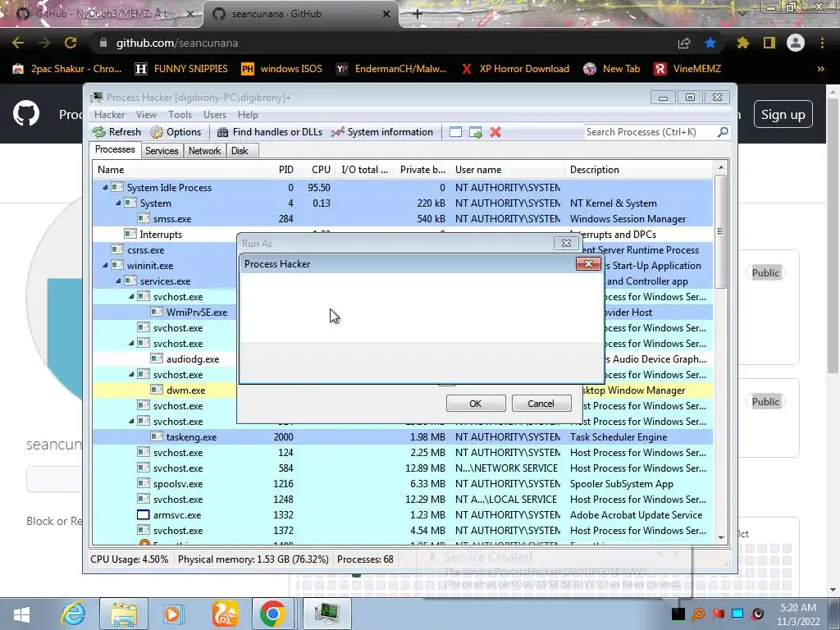840x630 pixels.
Task: Sort by the User name column
Action: pyautogui.click(x=507, y=170)
